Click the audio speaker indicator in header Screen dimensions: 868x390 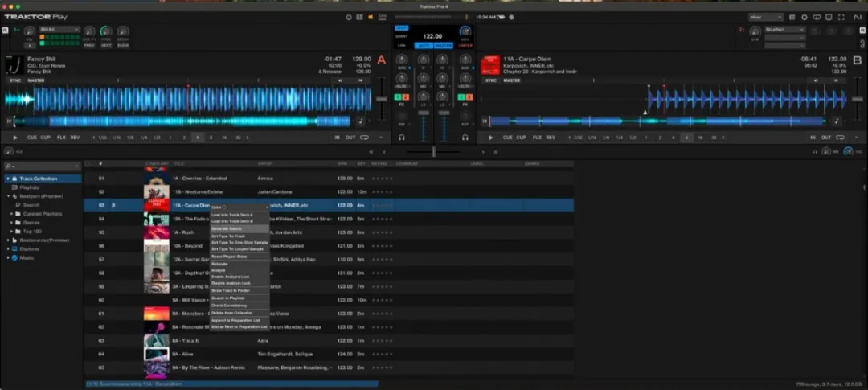pyautogui.click(x=371, y=17)
